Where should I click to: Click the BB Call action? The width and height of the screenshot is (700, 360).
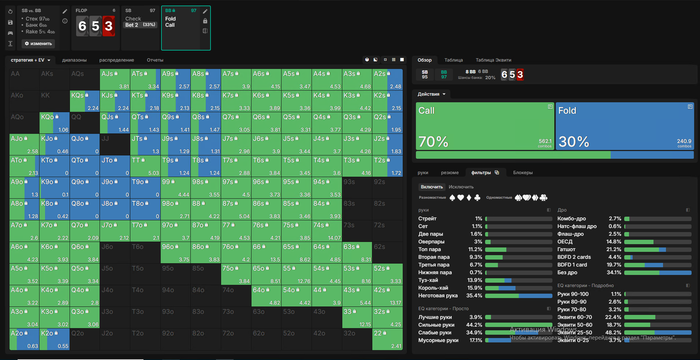[170, 25]
